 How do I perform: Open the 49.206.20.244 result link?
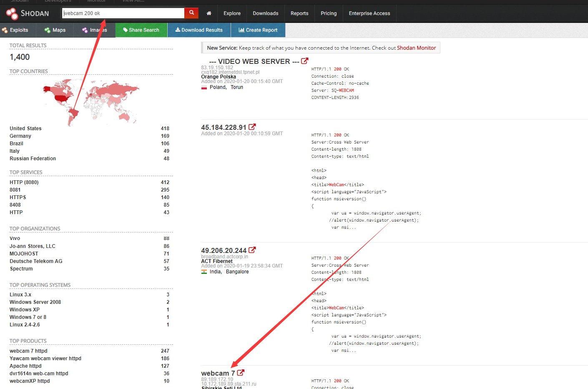[224, 250]
